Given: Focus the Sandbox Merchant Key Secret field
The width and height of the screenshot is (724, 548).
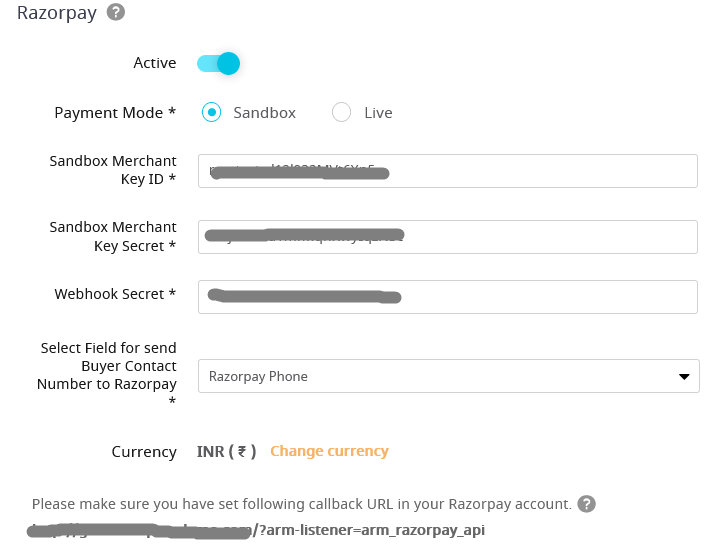Looking at the screenshot, I should tap(447, 237).
